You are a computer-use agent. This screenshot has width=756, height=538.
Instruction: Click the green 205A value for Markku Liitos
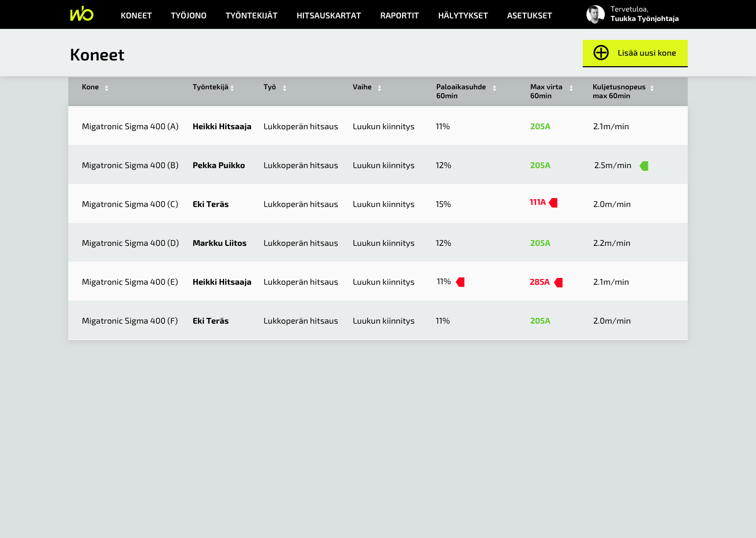540,243
